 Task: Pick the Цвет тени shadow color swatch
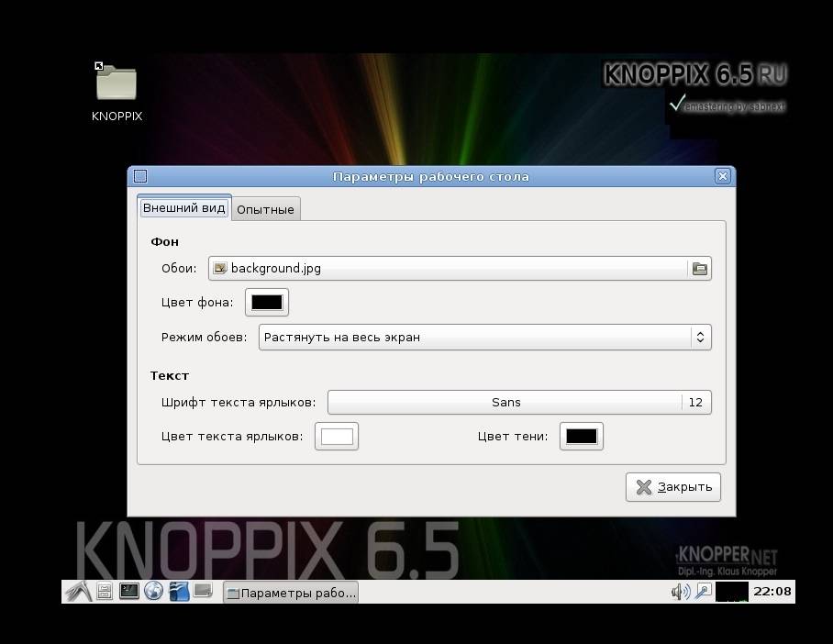click(582, 437)
